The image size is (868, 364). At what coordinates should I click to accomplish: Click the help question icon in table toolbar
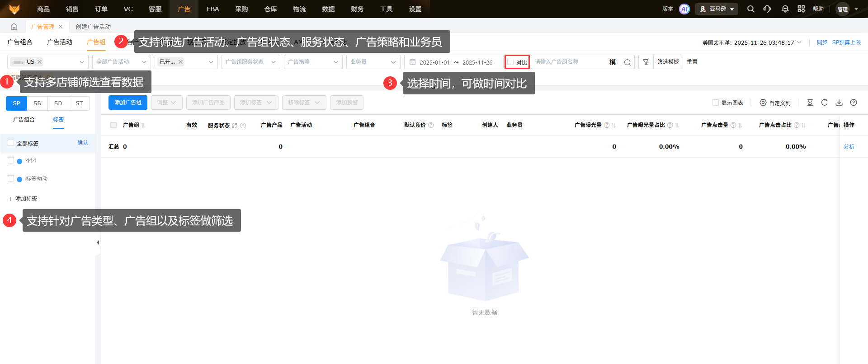(854, 103)
